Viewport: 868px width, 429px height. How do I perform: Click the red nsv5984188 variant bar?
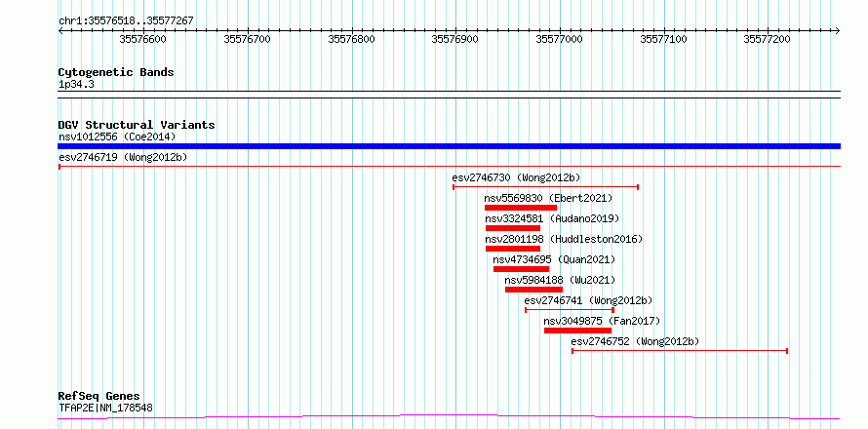pos(534,290)
